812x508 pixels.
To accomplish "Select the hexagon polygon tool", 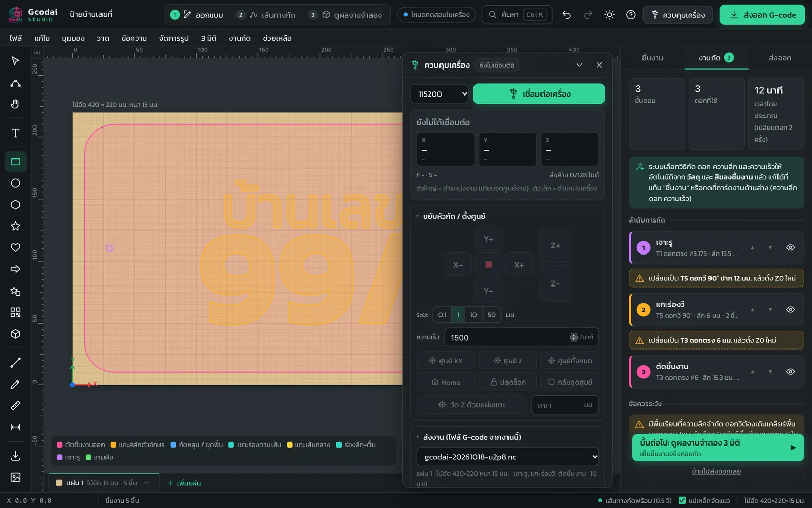I will point(15,205).
